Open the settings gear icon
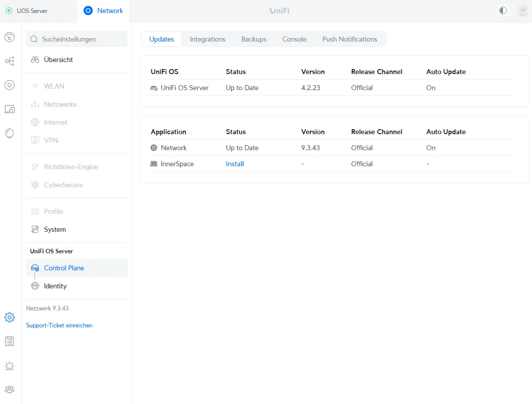 10,317
